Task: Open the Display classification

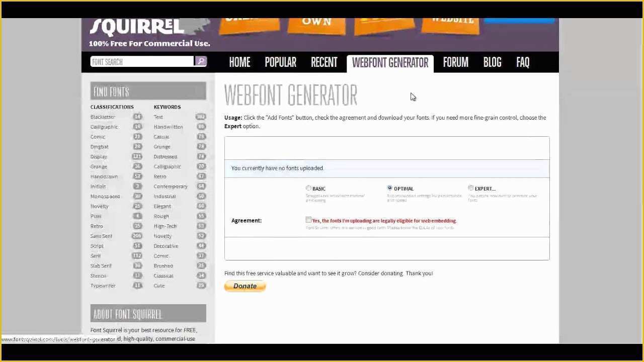Action: click(x=99, y=156)
